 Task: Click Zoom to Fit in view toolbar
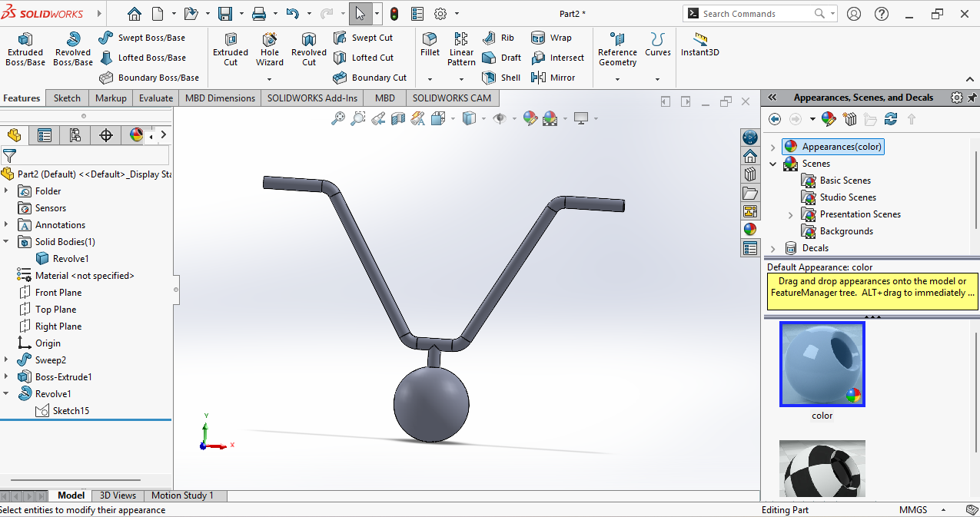[x=337, y=118]
